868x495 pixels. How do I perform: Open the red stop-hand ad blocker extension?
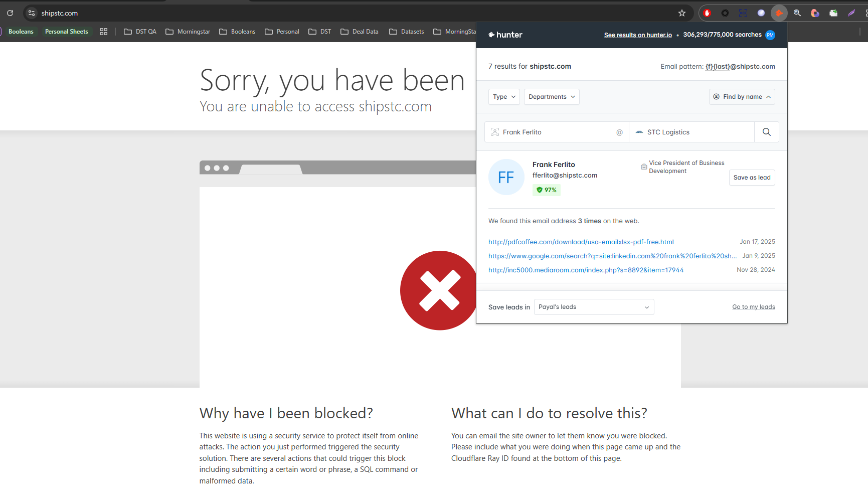707,13
